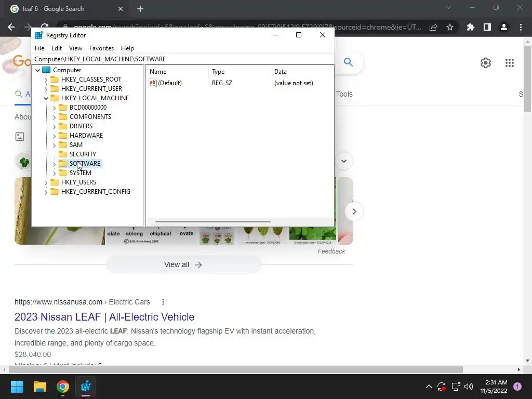Expand HKEY_USERS key
The width and height of the screenshot is (532, 399).
click(x=46, y=182)
